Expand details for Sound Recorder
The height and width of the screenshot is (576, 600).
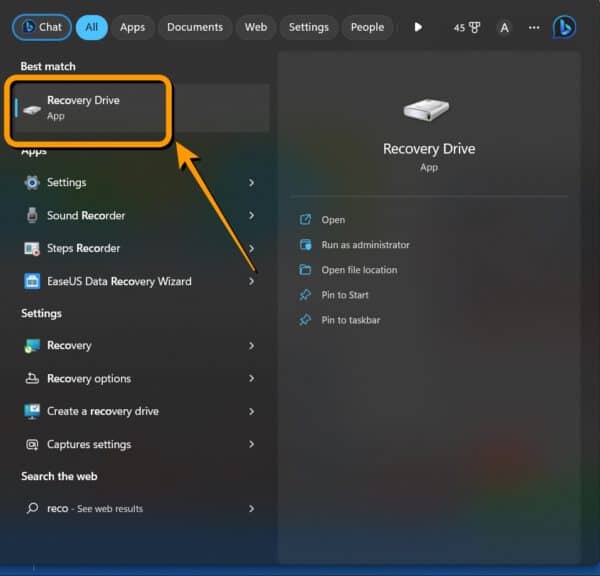point(251,216)
